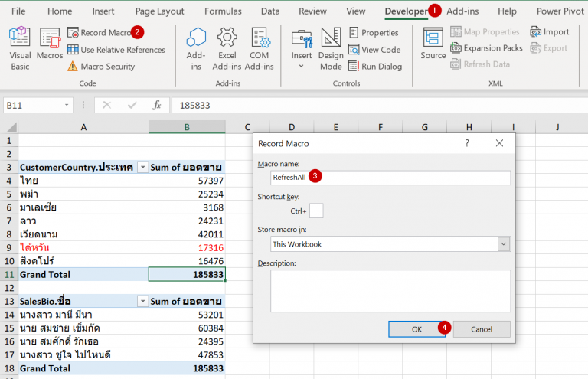Screen dimensions: 588x379
Task: Open the XML Source pane
Action: (x=433, y=43)
